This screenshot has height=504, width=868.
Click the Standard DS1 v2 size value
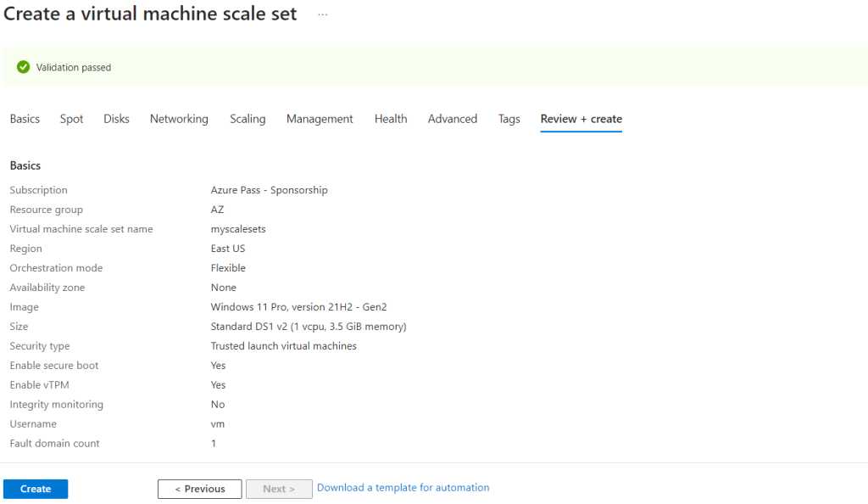(x=309, y=327)
